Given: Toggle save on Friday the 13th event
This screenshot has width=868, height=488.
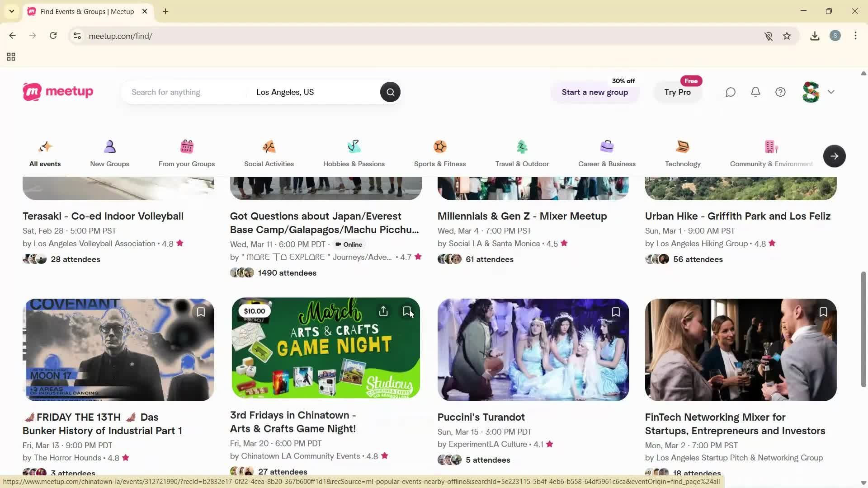Looking at the screenshot, I should pyautogui.click(x=201, y=312).
